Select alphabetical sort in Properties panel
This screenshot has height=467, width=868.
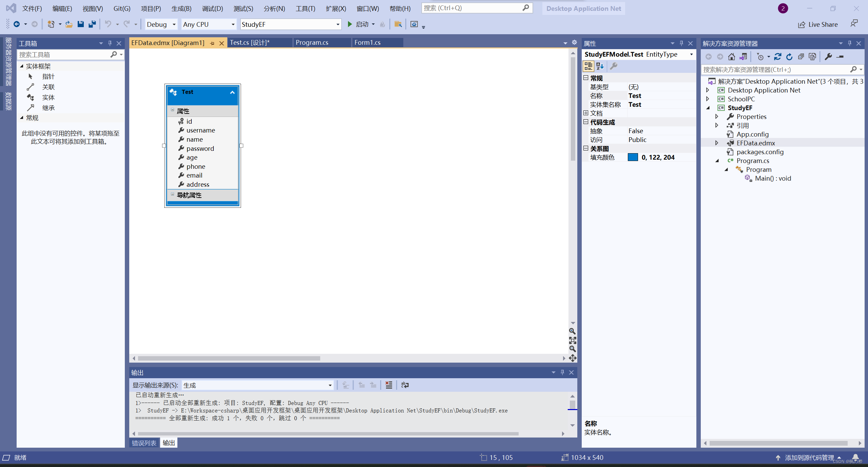click(x=600, y=66)
